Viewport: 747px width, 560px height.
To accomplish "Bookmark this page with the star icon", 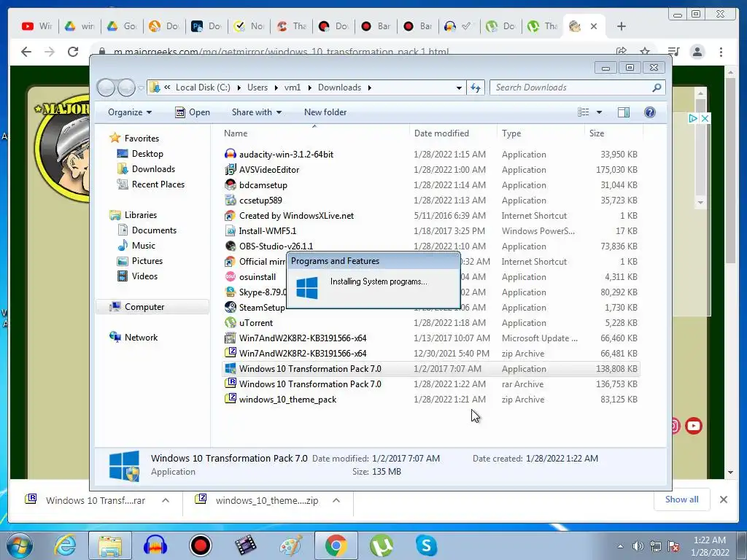I will tap(645, 52).
